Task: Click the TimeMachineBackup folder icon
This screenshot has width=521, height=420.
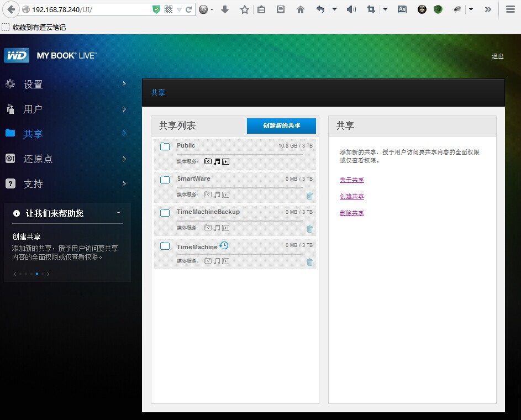Action: [165, 213]
